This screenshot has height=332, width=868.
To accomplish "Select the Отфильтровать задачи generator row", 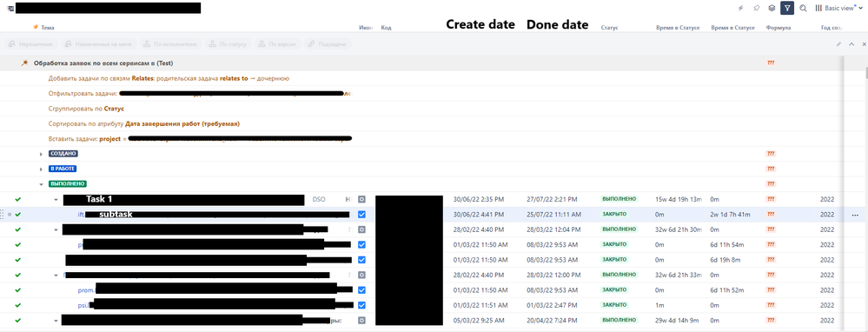I will click(199, 94).
